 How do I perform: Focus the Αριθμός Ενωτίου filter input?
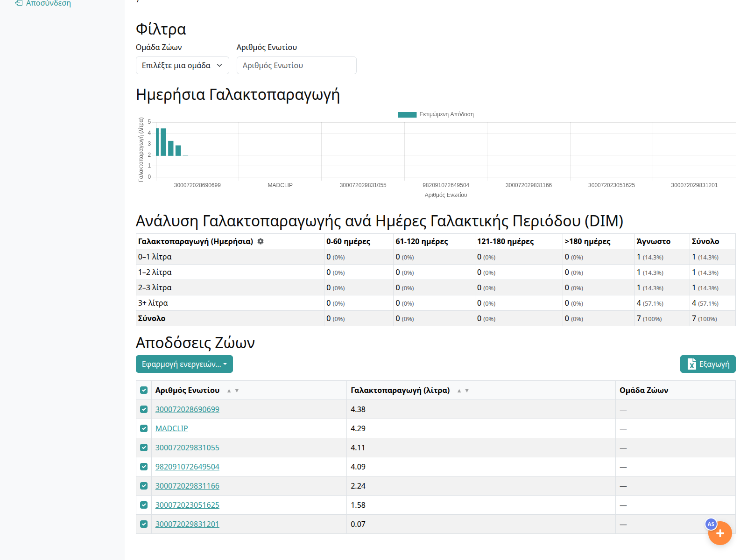[x=296, y=65]
